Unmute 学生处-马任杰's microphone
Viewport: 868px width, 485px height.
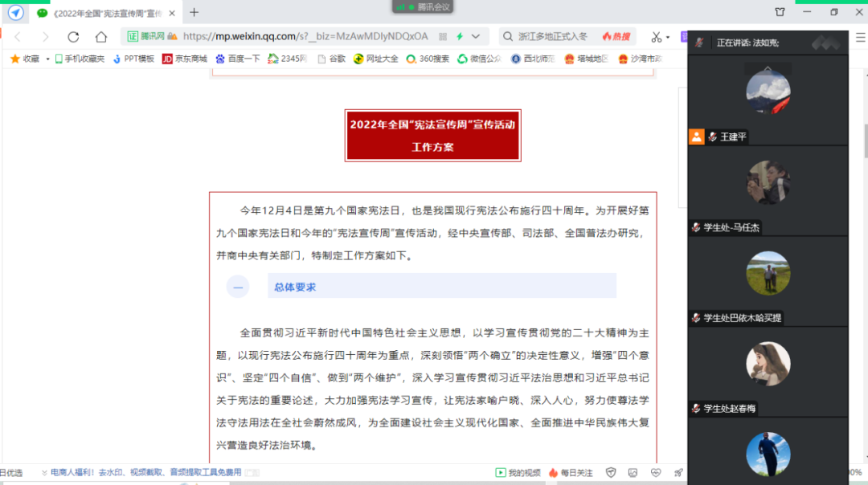pyautogui.click(x=696, y=227)
